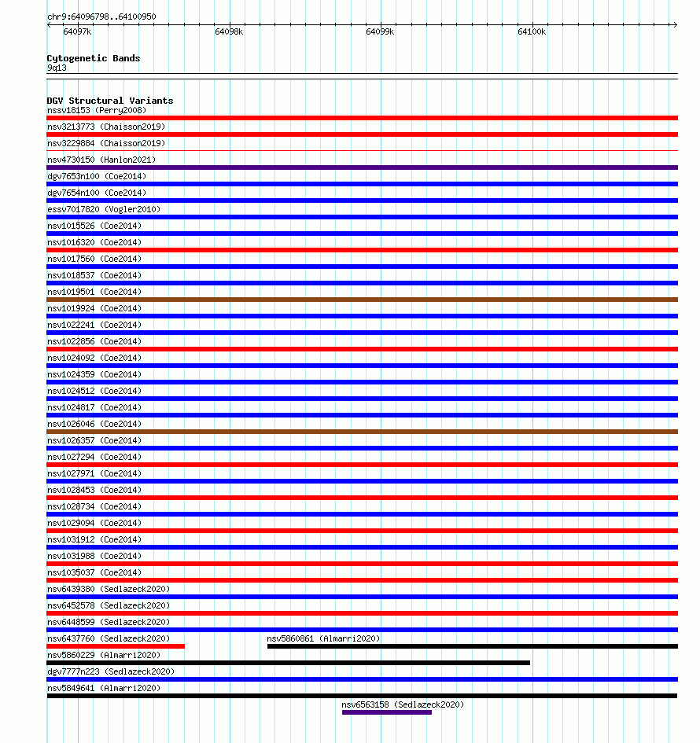700x743 pixels.
Task: Select the nsv1017560 (Coe2014) label
Action: coord(94,259)
